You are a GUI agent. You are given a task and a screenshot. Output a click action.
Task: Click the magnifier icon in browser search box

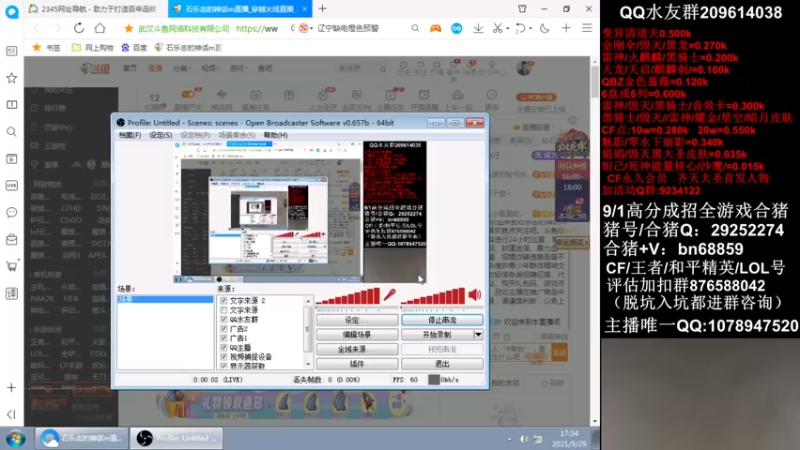coord(415,29)
